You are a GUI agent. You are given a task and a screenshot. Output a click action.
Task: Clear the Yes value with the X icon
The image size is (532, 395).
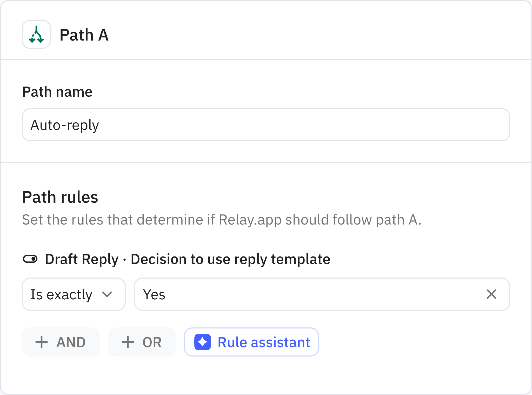pyautogui.click(x=491, y=294)
